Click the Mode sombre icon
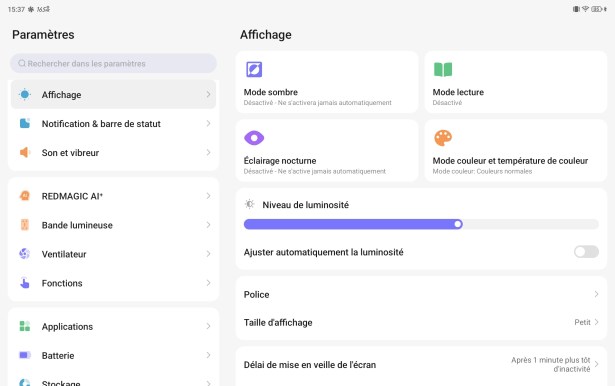 (254, 69)
